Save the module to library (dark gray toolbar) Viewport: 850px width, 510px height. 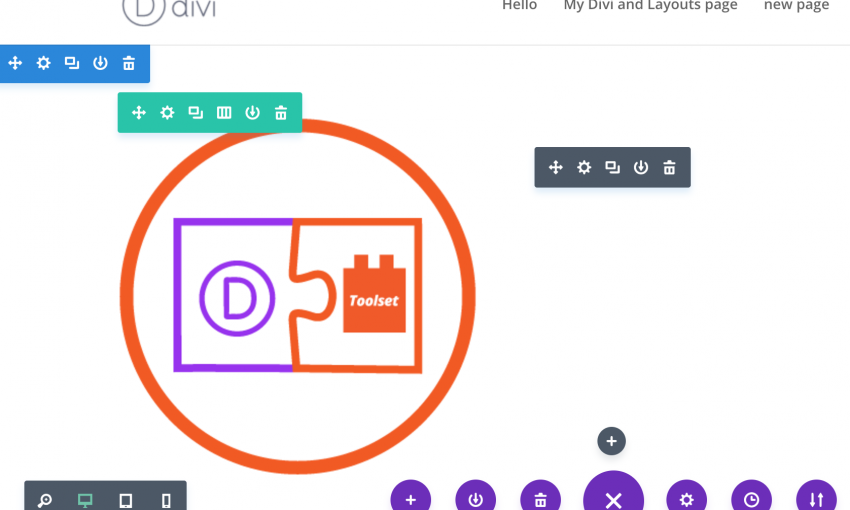pyautogui.click(x=641, y=167)
